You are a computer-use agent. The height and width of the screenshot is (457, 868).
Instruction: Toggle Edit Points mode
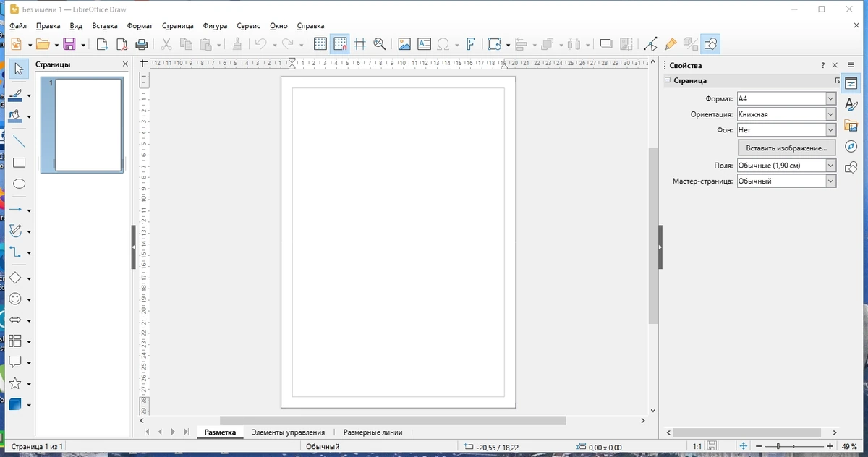coord(651,44)
